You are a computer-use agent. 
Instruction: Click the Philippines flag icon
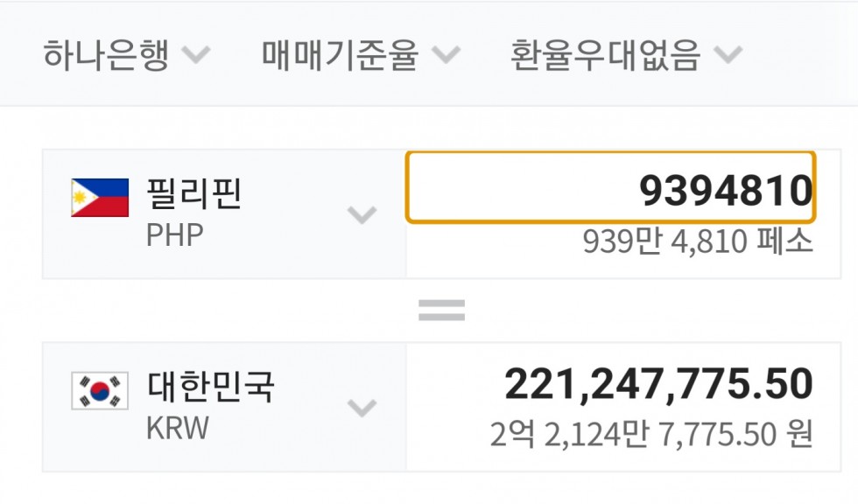point(100,197)
